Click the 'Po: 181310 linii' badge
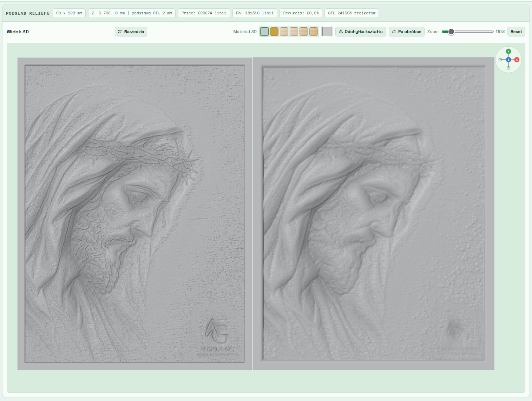532x401 pixels. (x=255, y=13)
